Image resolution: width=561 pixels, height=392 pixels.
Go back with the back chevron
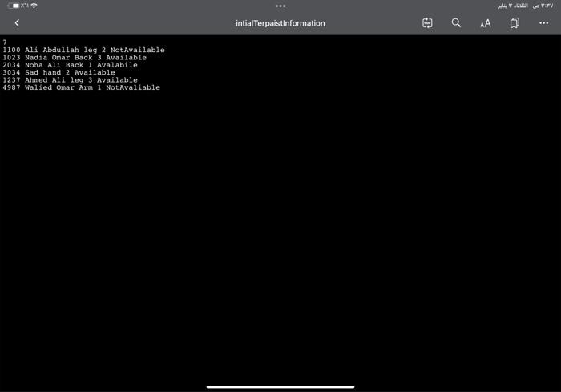pyautogui.click(x=17, y=23)
